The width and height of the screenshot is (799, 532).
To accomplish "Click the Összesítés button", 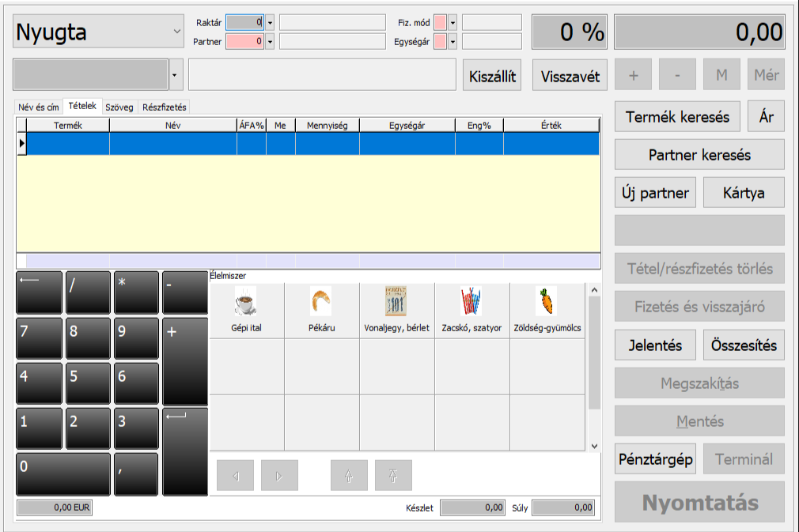I will click(x=744, y=345).
